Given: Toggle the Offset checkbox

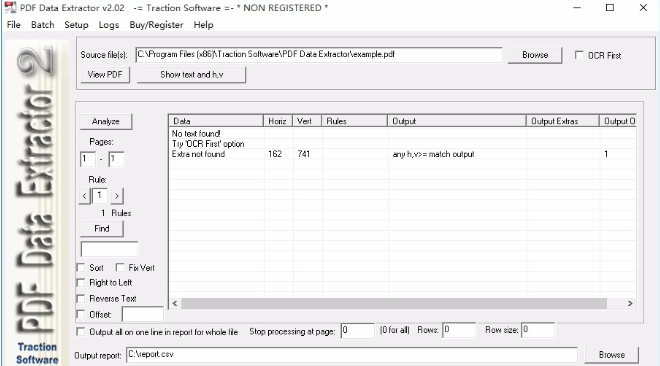Looking at the screenshot, I should 81,315.
